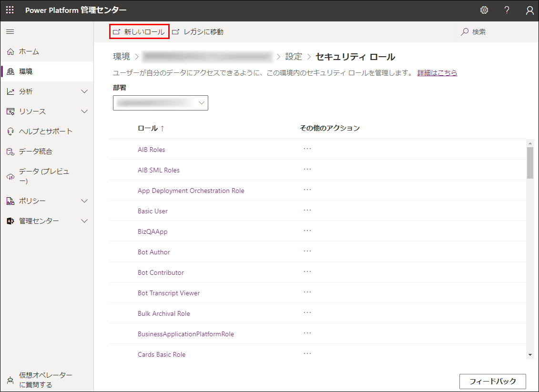
Task: Open the BizQAApp role
Action: pos(153,231)
